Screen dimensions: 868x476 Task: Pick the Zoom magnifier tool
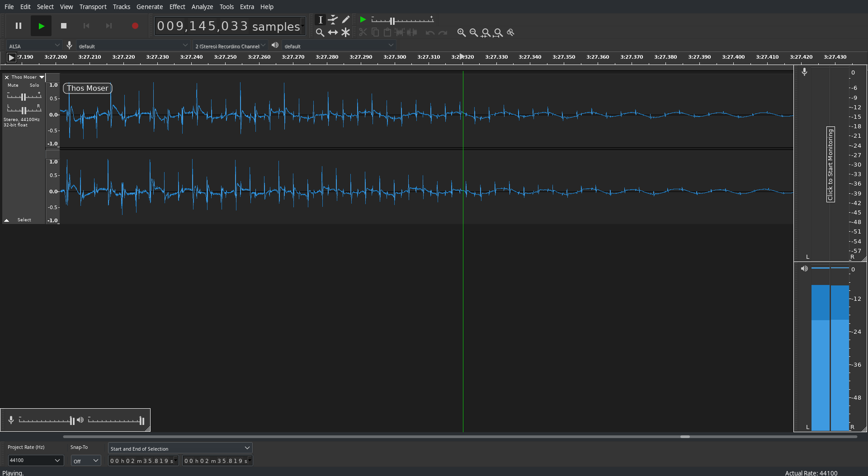320,33
